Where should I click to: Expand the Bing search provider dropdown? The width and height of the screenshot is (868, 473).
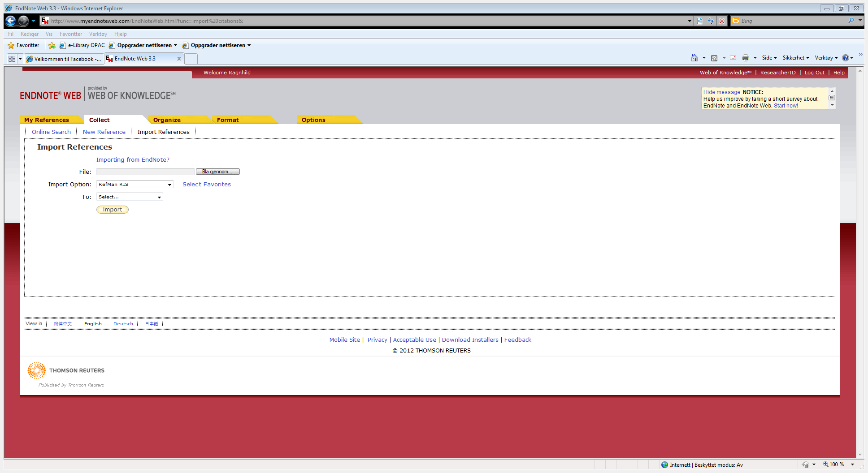click(x=860, y=21)
